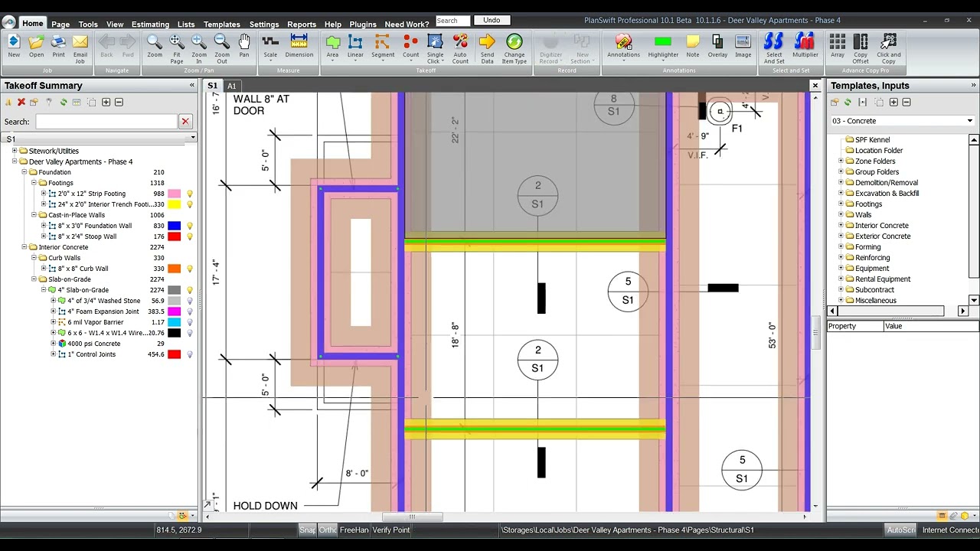Choose the Copy Offset tool

861,48
